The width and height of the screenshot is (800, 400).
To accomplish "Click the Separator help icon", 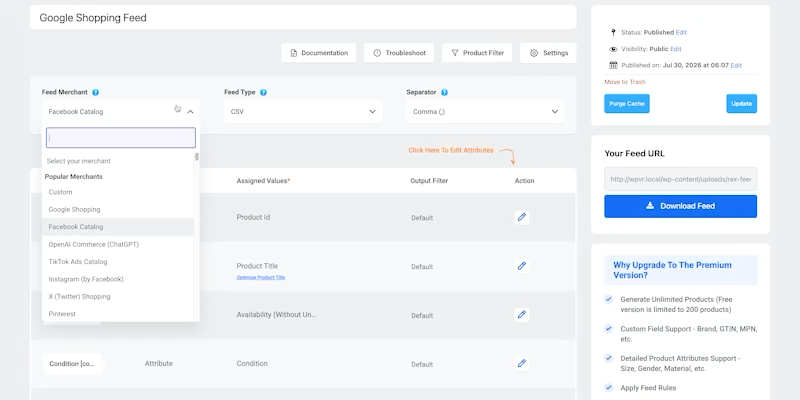I will pyautogui.click(x=444, y=92).
